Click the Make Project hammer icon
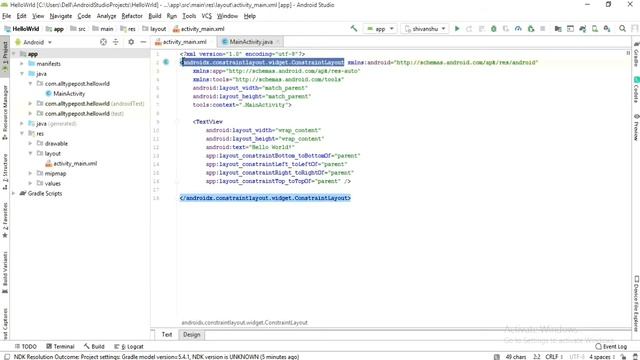 [354, 29]
